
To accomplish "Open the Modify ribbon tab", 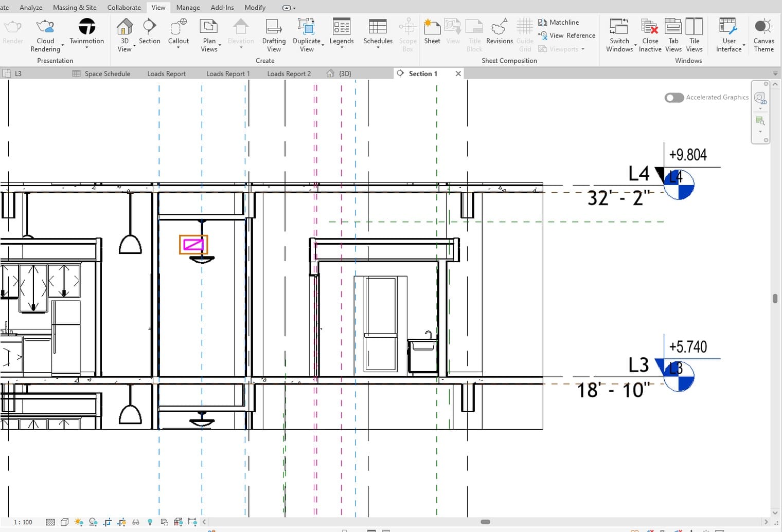I will [255, 7].
